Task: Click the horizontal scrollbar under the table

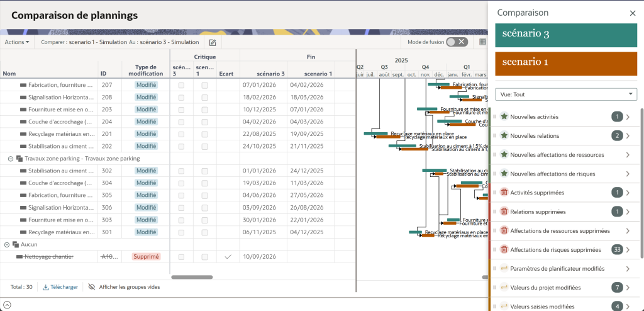Action: [192, 277]
